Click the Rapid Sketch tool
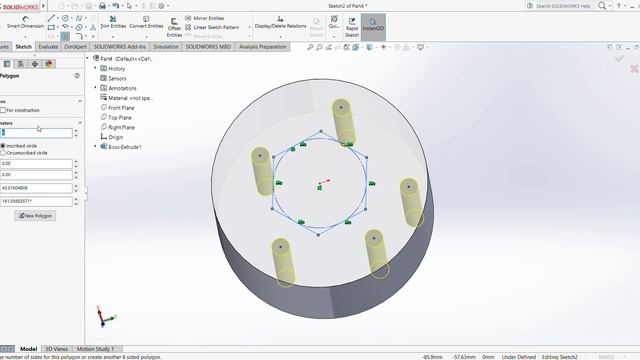Screen dimensions: 640x360 point(352,27)
